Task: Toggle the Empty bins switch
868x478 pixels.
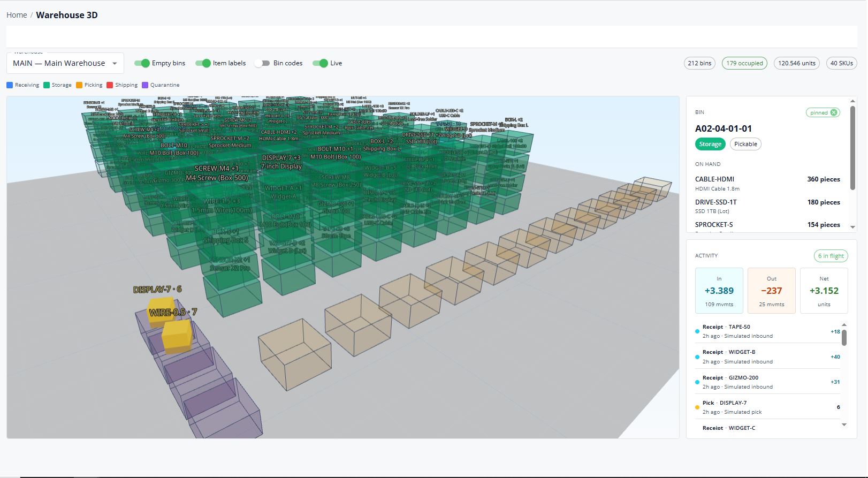Action: coord(142,63)
